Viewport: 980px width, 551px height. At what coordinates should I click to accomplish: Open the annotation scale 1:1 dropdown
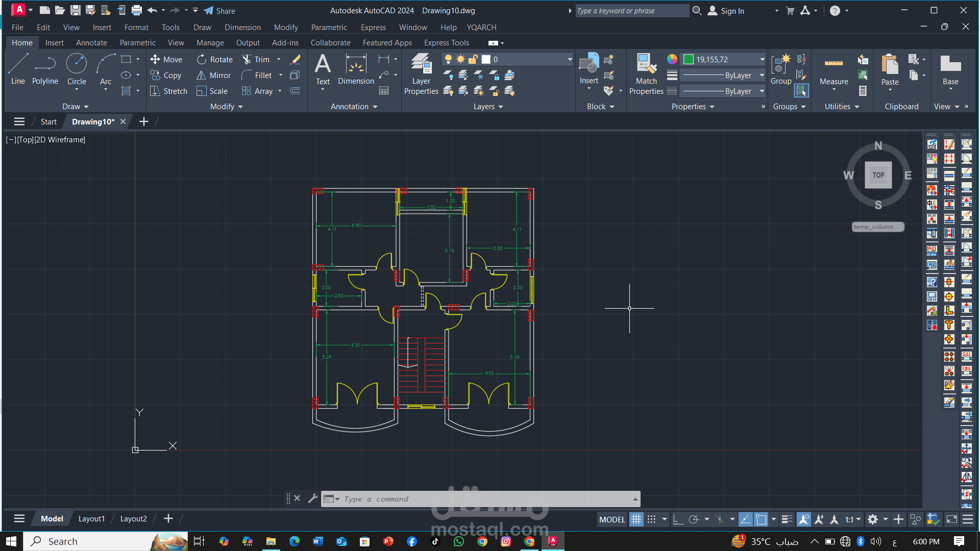coord(853,519)
